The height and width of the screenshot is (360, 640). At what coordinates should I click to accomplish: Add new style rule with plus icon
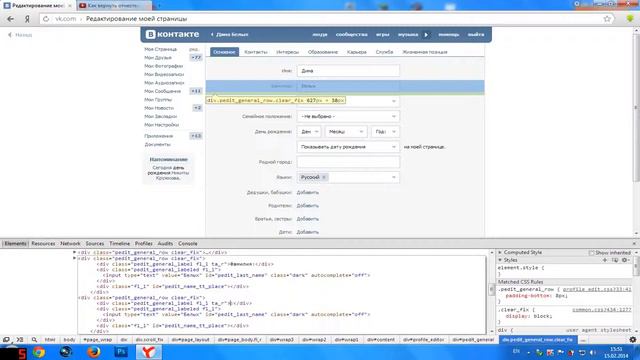coord(605,260)
